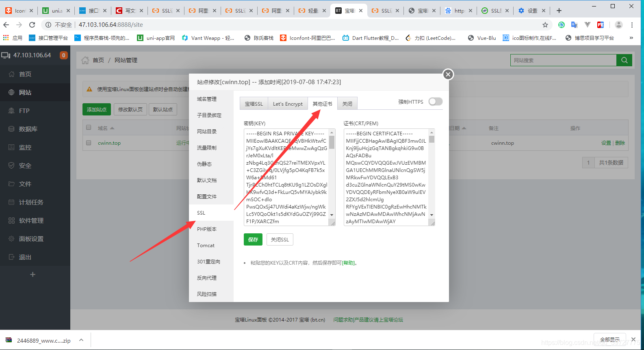Open 网站目录 in dialog menu

click(211, 131)
